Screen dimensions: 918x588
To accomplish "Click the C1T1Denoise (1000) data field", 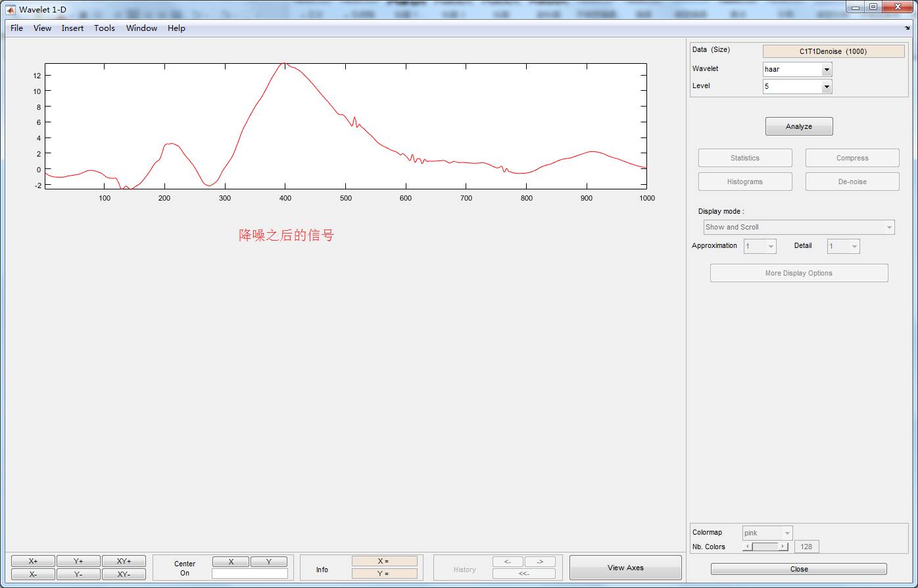I will (x=833, y=51).
